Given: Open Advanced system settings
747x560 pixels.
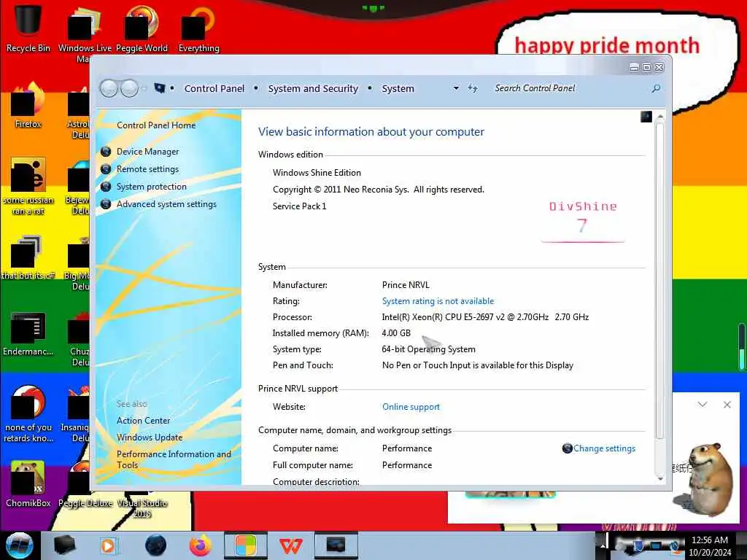Looking at the screenshot, I should coord(166,204).
